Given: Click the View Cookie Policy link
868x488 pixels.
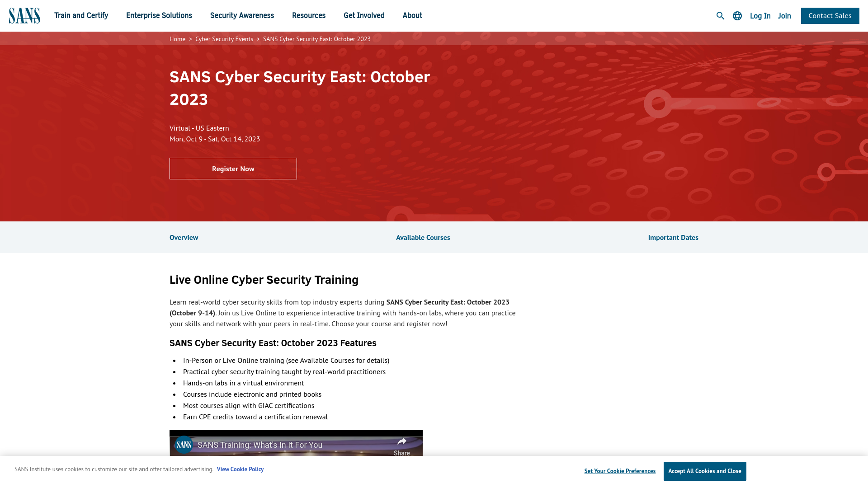Looking at the screenshot, I should click(240, 468).
